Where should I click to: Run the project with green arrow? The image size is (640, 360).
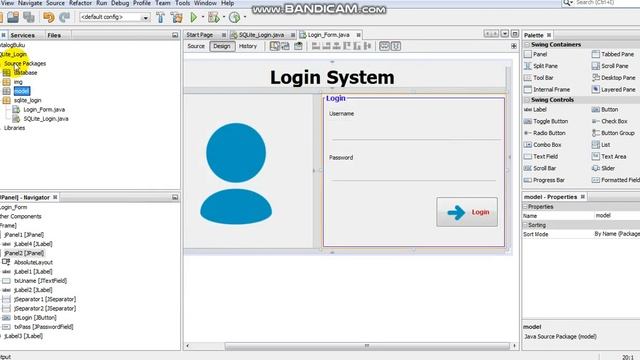click(194, 17)
